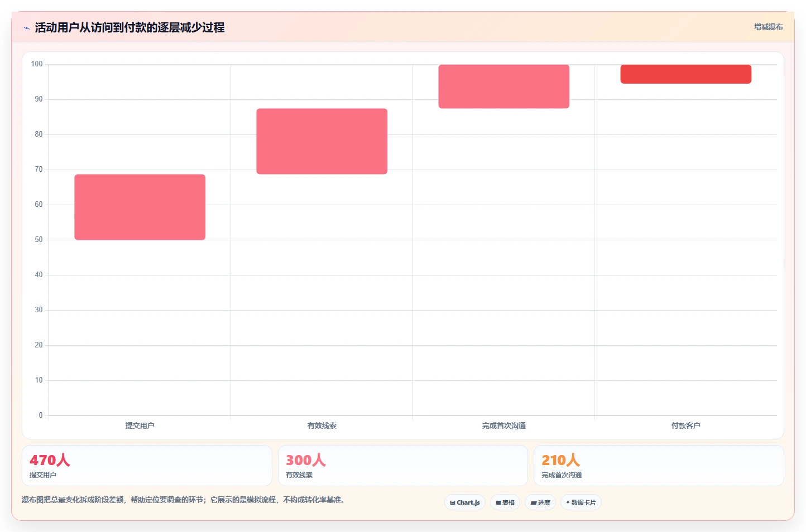The image size is (806, 532).
Task: Click the 有效线索 waterfall bar
Action: (322, 141)
